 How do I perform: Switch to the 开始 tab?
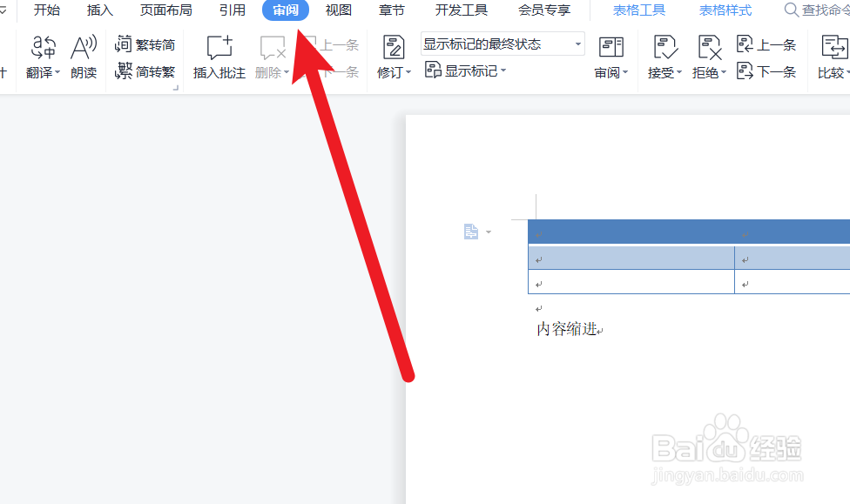(47, 10)
